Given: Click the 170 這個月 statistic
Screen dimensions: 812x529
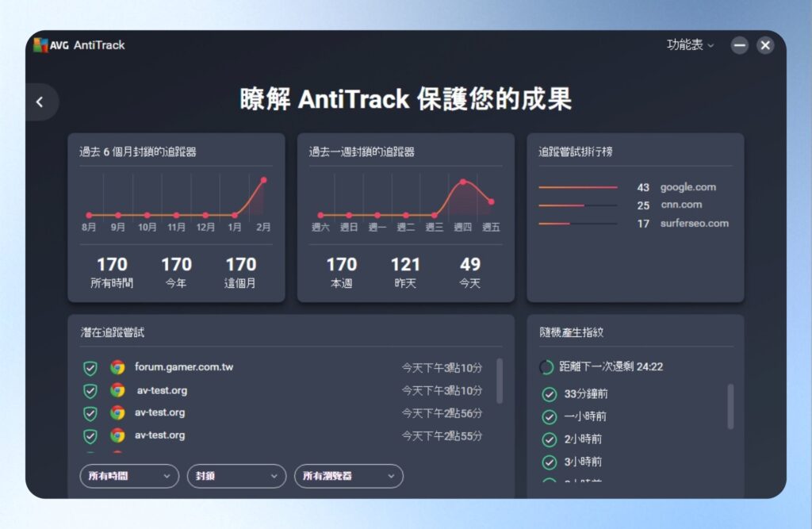Looking at the screenshot, I should (240, 273).
